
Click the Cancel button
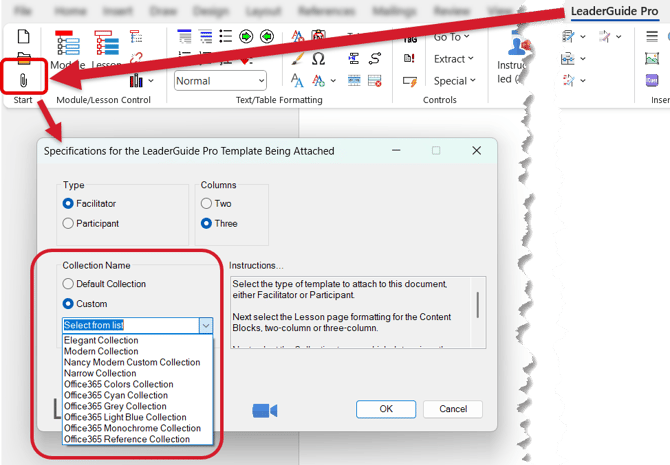453,409
